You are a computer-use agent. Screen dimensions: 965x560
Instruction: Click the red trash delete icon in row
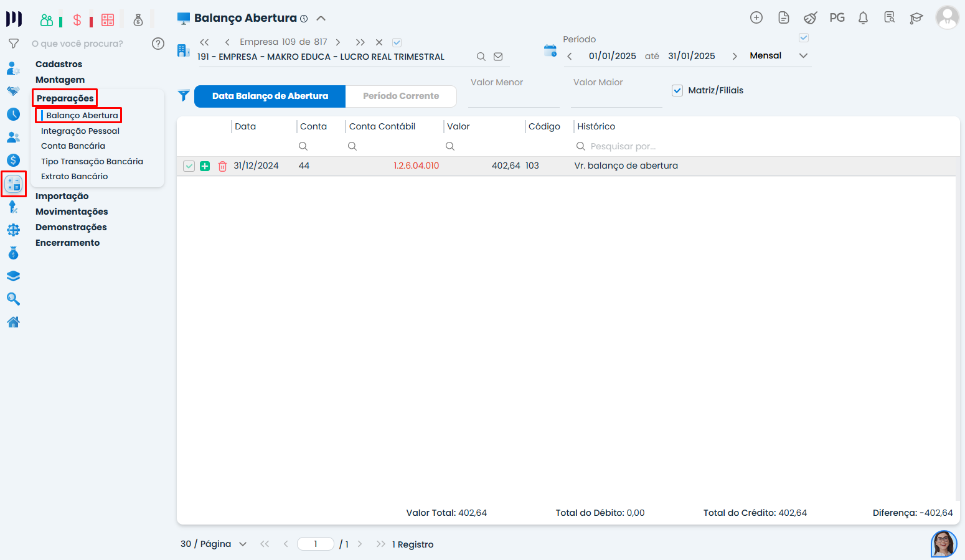click(222, 166)
